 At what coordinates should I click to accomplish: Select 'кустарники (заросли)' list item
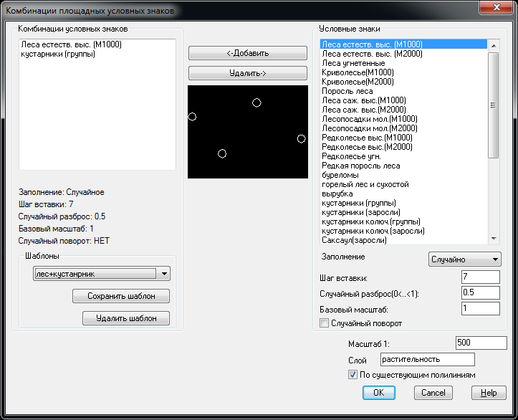(403, 212)
